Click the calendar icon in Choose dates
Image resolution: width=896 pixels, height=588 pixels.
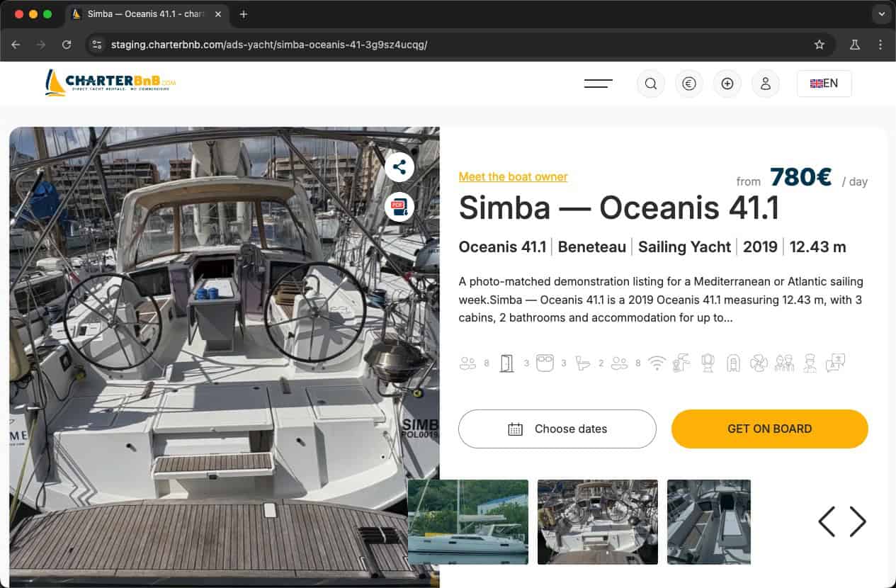tap(516, 429)
